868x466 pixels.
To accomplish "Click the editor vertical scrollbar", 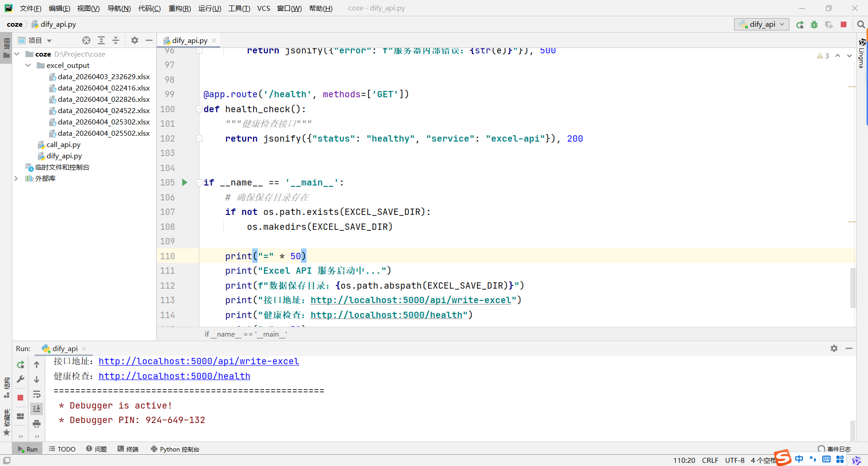I will pos(853,288).
